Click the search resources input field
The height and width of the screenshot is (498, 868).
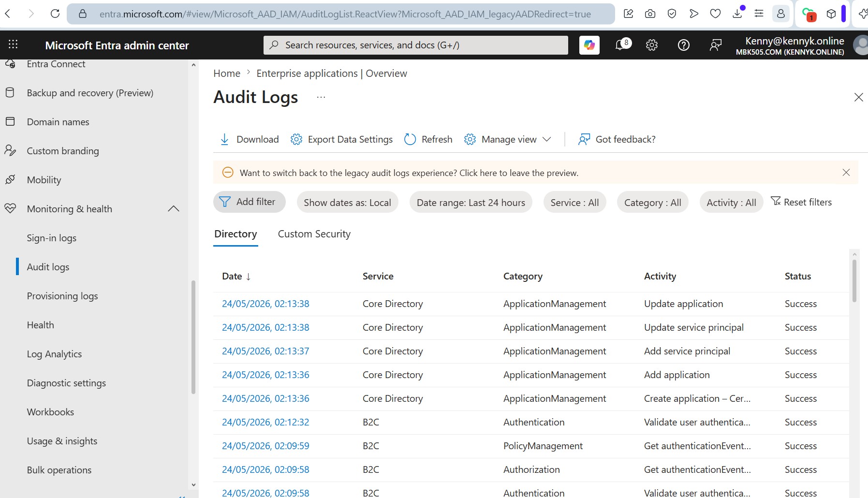tap(416, 45)
